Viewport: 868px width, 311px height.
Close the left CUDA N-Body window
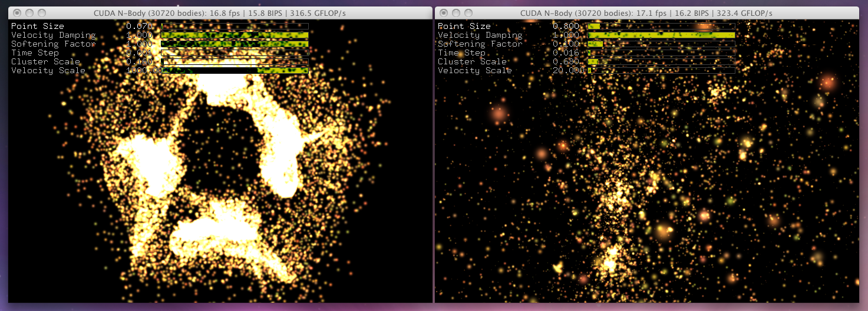[16, 13]
